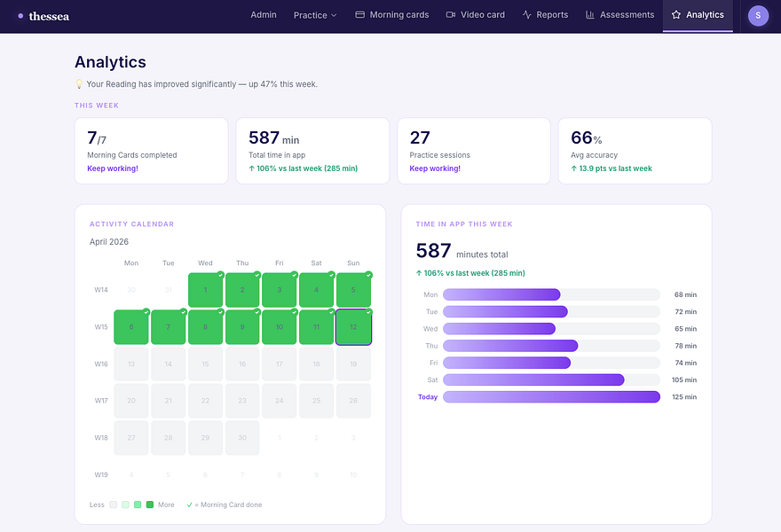The height and width of the screenshot is (532, 781).
Task: Click the checkmark badge on April 1
Action: 220,275
